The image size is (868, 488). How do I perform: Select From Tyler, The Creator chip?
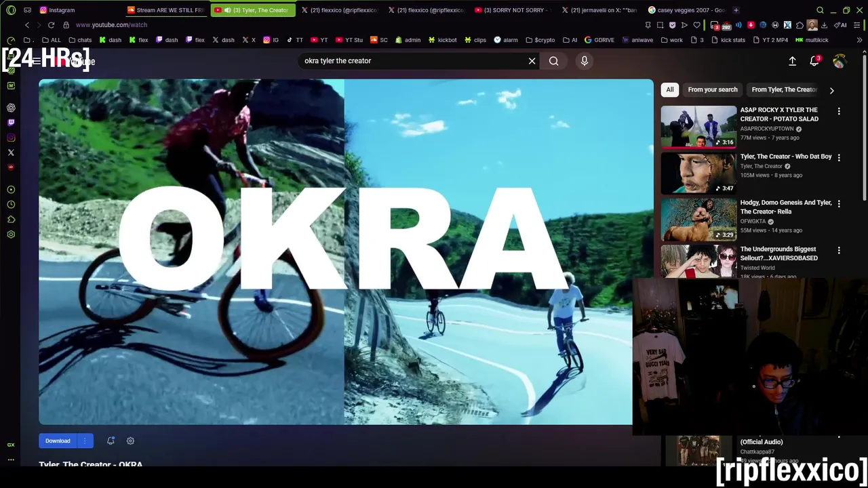[784, 89]
